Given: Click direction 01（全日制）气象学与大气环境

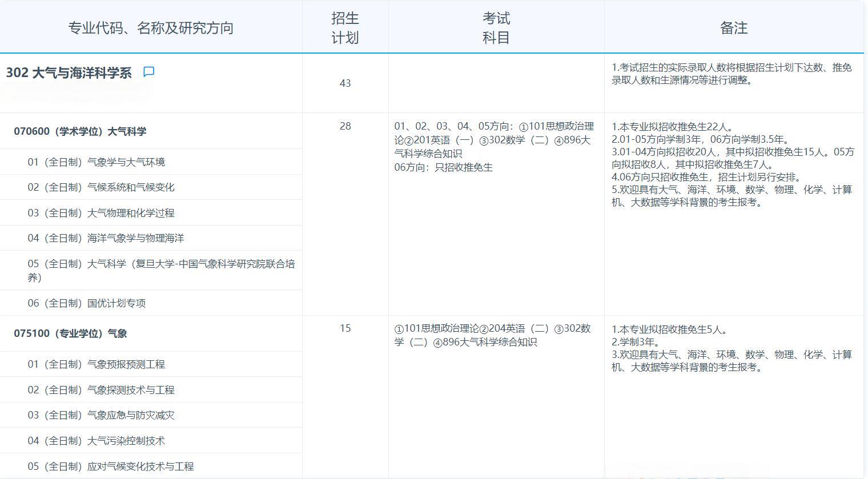Looking at the screenshot, I should (95, 162).
